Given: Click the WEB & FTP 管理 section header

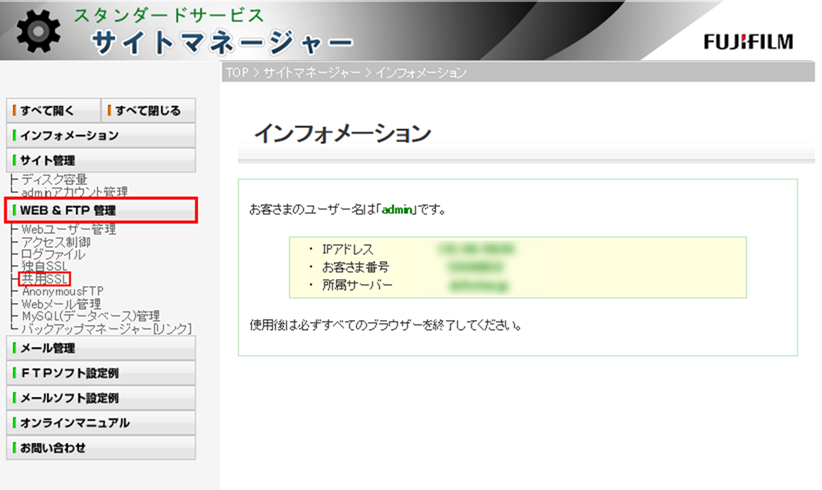Looking at the screenshot, I should click(101, 210).
